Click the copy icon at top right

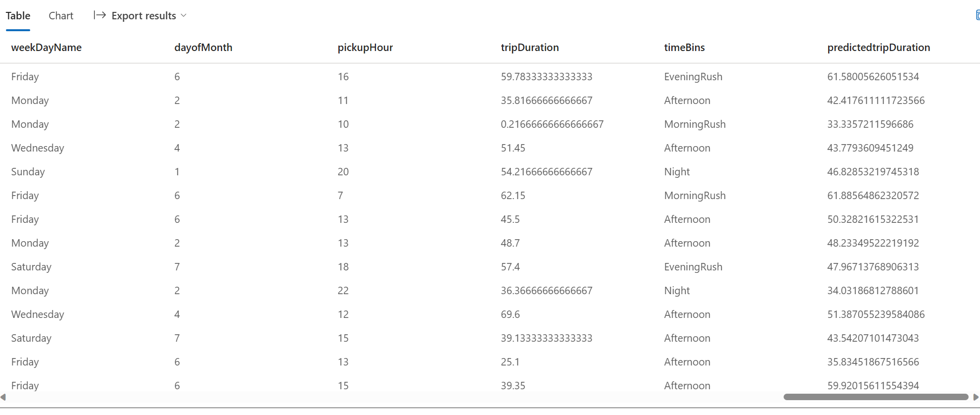point(978,15)
